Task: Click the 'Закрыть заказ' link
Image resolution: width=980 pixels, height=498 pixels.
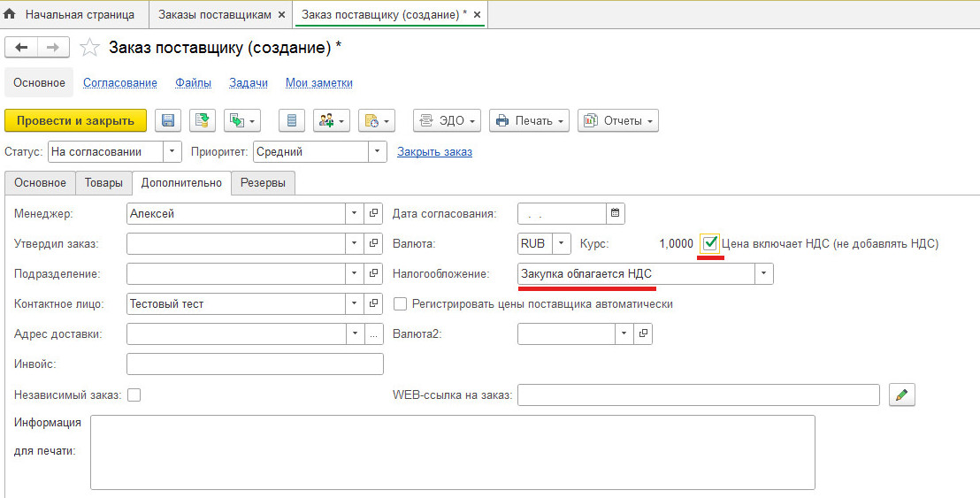Action: pos(434,151)
